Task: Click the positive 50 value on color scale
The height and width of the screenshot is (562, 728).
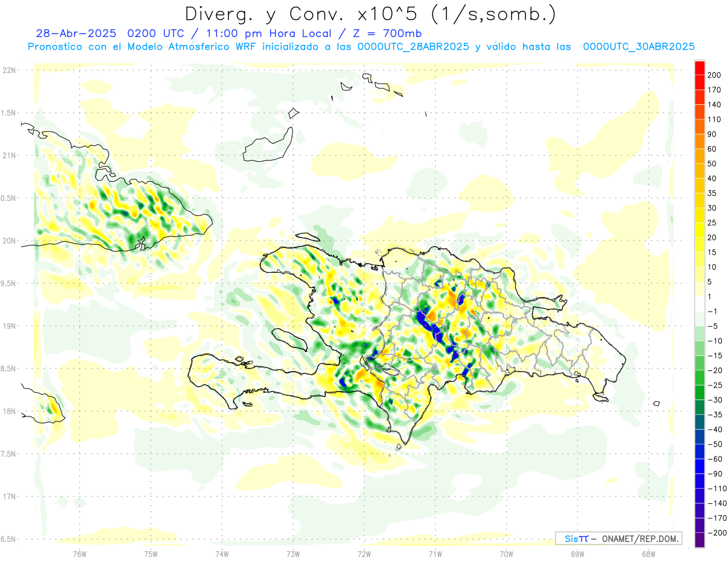Action: [713, 164]
